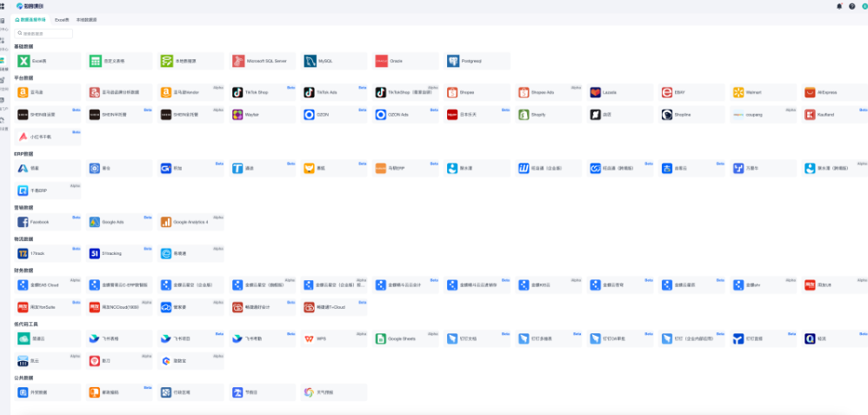
Task: Open the Google Sheets connector icon
Action: pyautogui.click(x=382, y=338)
